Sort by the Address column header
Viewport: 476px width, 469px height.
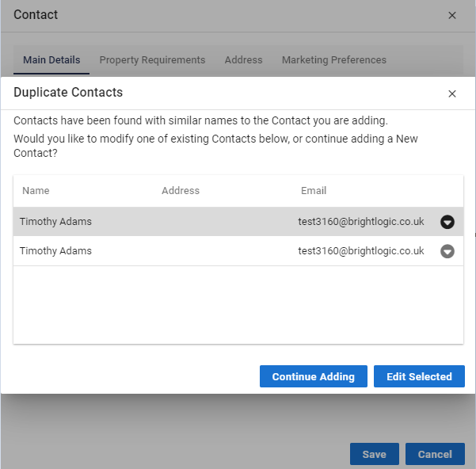[181, 191]
